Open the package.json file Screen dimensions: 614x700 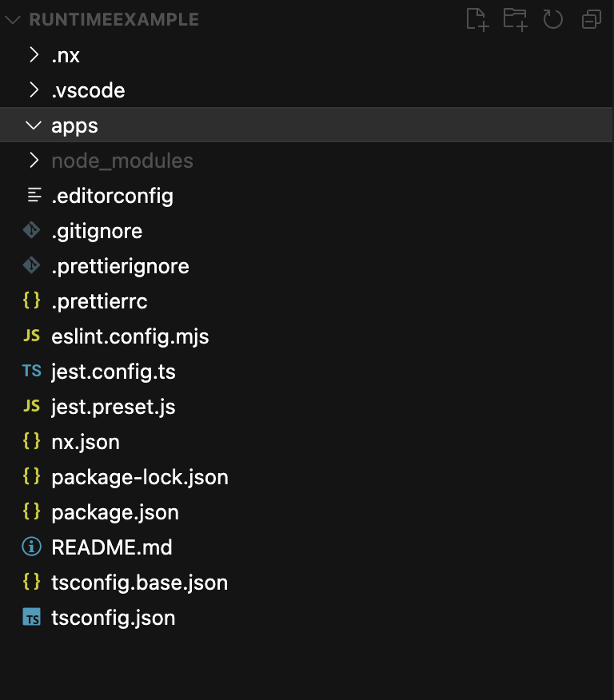pos(115,512)
